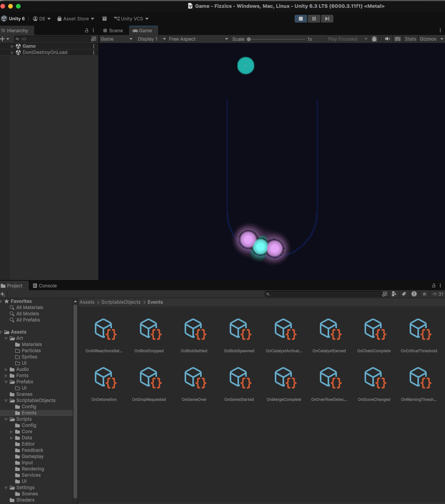Toggle the Hierarchy panel lock
Screen dimensions: 445x504
[86, 30]
